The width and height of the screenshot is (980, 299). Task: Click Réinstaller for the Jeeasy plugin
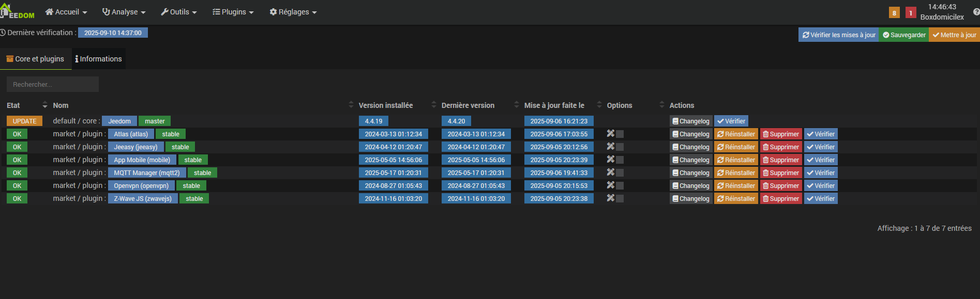[736, 147]
